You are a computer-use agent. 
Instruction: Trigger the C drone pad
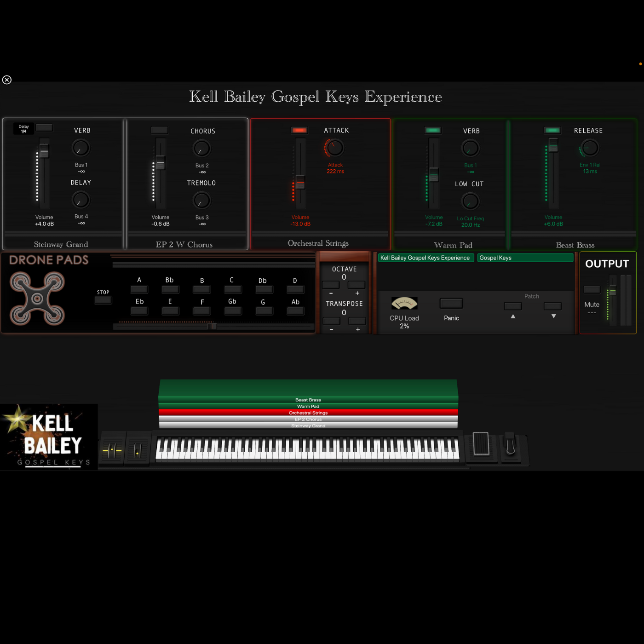click(233, 289)
